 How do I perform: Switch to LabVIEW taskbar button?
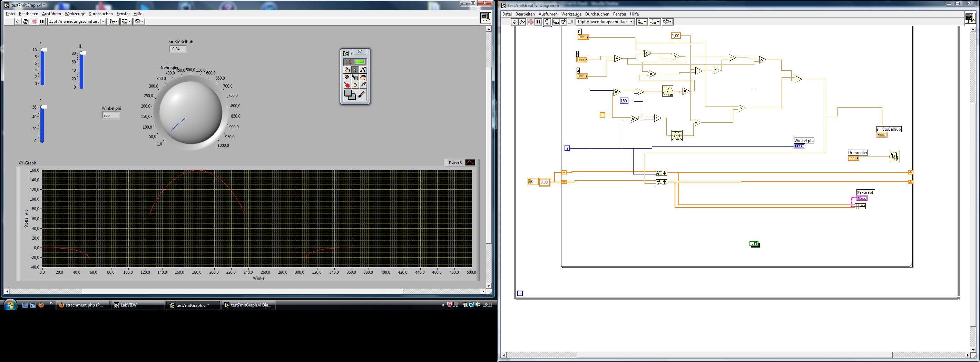tap(138, 305)
